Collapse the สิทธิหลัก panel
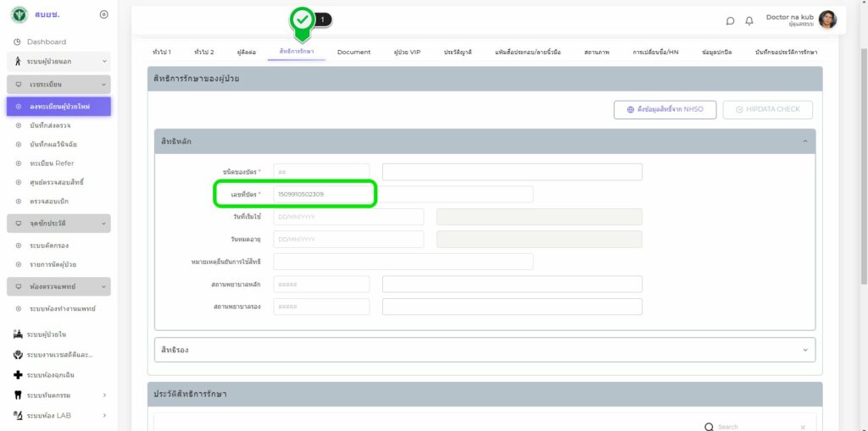This screenshot has height=431, width=868. (804, 141)
